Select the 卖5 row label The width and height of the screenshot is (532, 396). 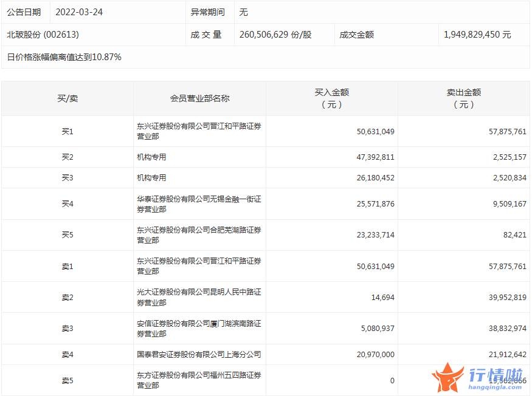[x=67, y=380]
